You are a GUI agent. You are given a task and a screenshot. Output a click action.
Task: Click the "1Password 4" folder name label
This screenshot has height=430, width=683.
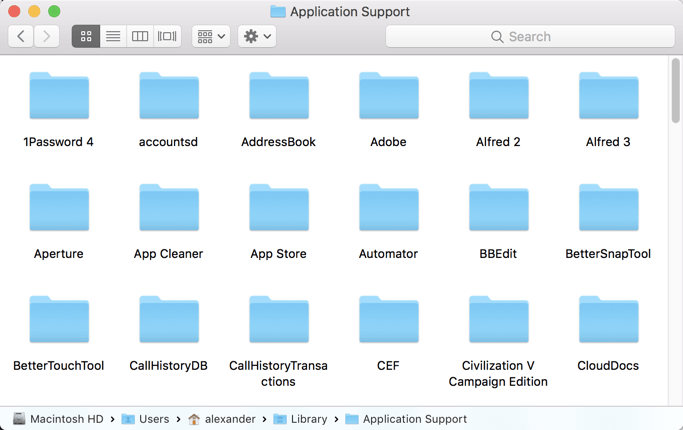(58, 142)
